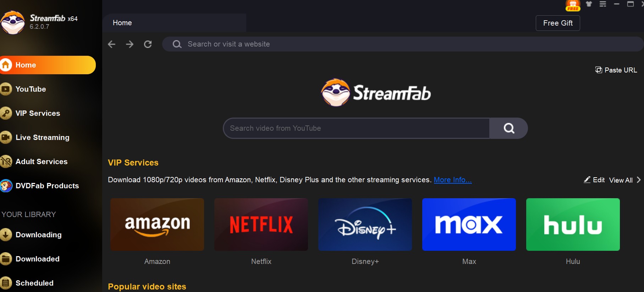Click the Max label under the tile
The width and height of the screenshot is (644, 292).
[469, 261]
